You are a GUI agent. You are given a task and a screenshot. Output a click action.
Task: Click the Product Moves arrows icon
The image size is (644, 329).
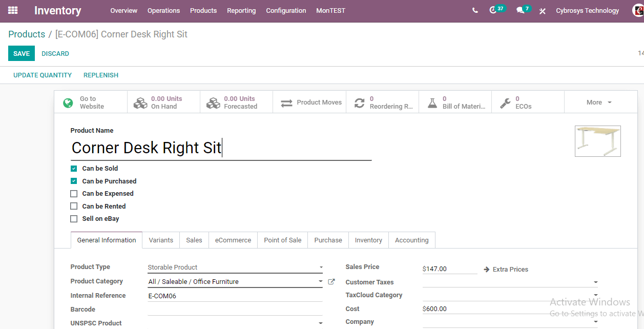click(286, 103)
